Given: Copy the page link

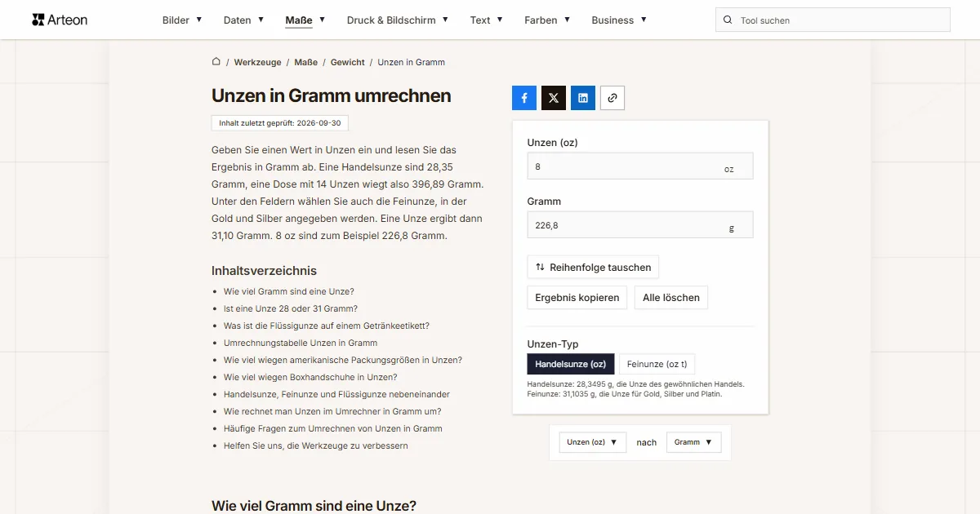Looking at the screenshot, I should point(612,98).
